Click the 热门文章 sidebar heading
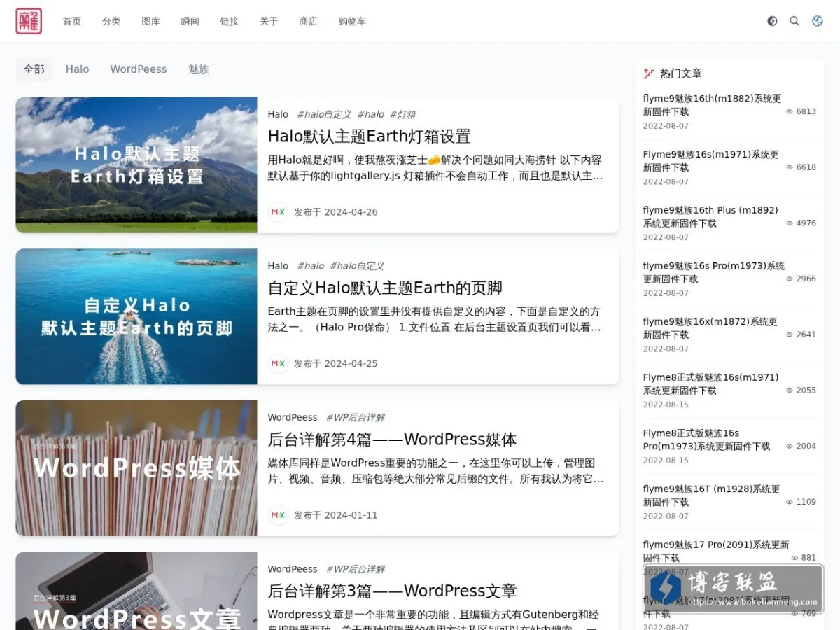 (680, 73)
